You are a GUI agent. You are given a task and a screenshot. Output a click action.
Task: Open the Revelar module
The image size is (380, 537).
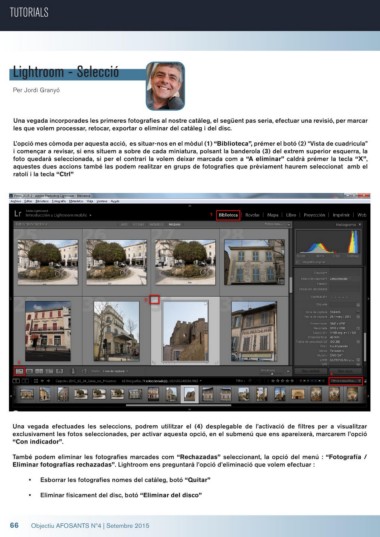coord(252,215)
